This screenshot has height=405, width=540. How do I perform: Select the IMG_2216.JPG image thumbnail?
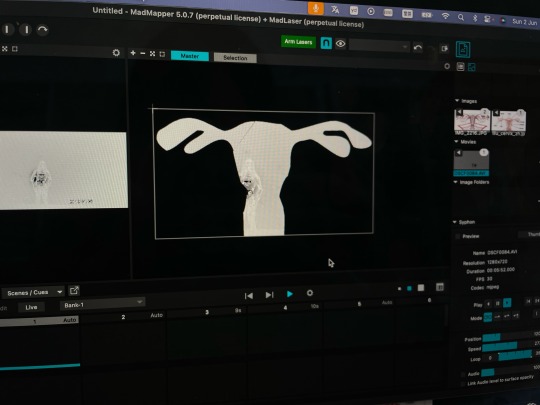472,122
